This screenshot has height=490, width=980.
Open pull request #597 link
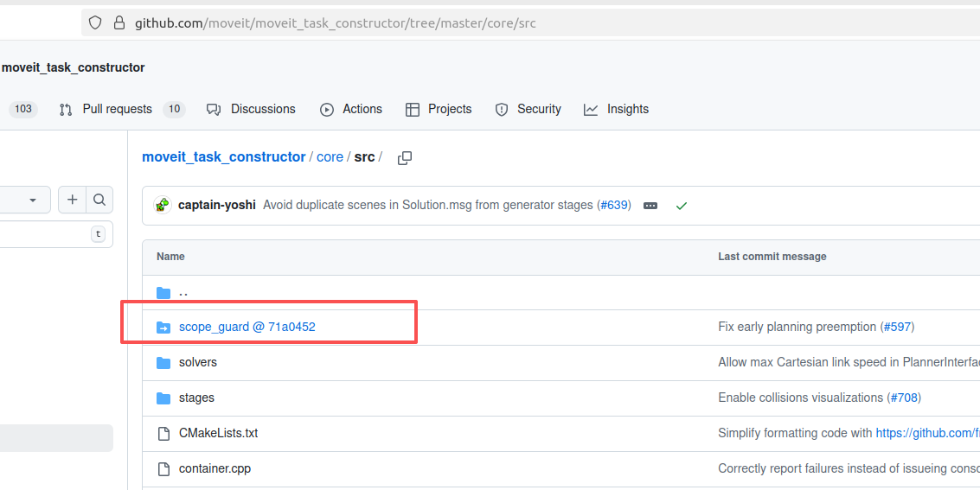coord(897,327)
